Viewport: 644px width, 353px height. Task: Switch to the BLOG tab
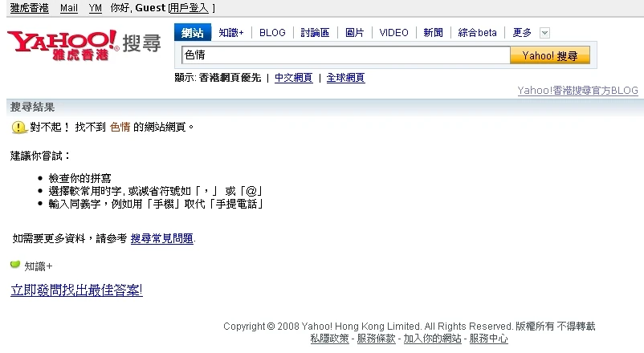tap(272, 33)
